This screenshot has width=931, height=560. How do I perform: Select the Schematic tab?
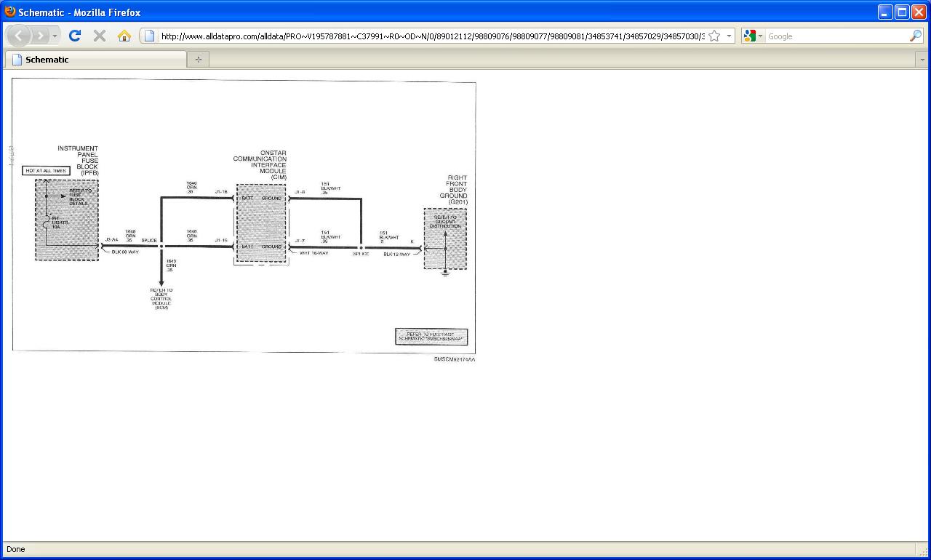tap(95, 60)
